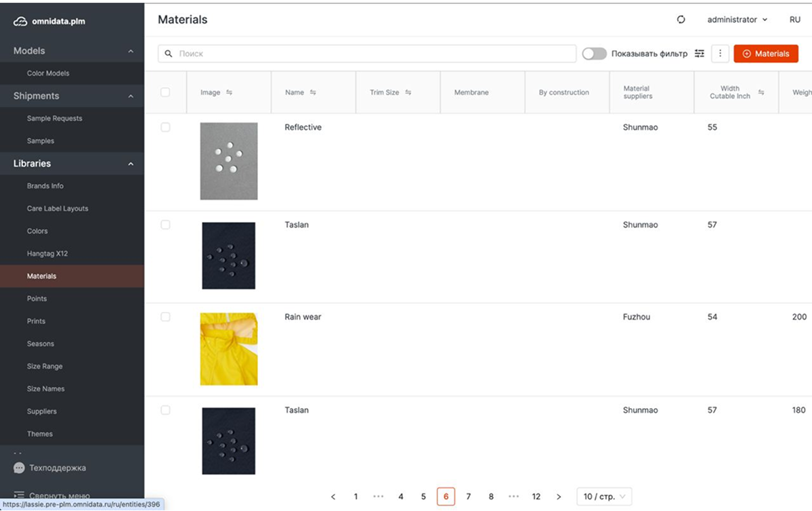The height and width of the screenshot is (511, 812).
Task: Click sort icon beside Image column
Action: point(229,93)
